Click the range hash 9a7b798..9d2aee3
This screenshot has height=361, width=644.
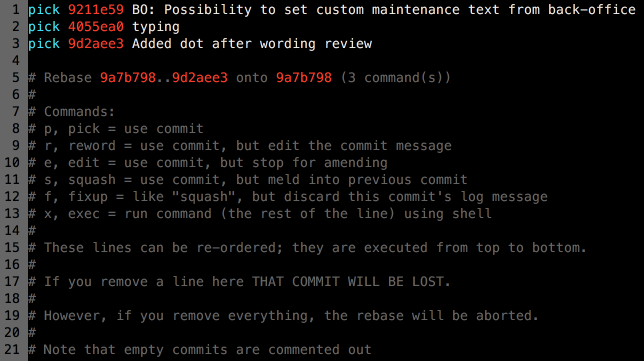click(x=164, y=77)
